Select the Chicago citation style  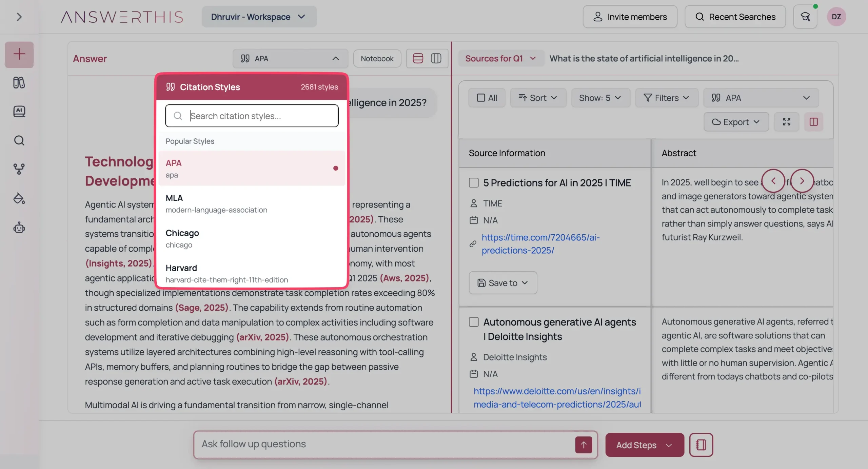click(182, 238)
